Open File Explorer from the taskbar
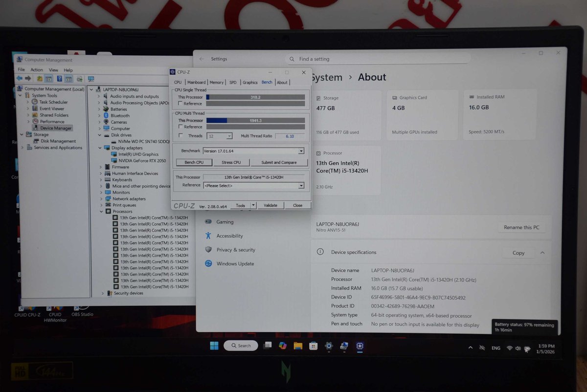Screen dimensions: 587x392 click(x=298, y=346)
